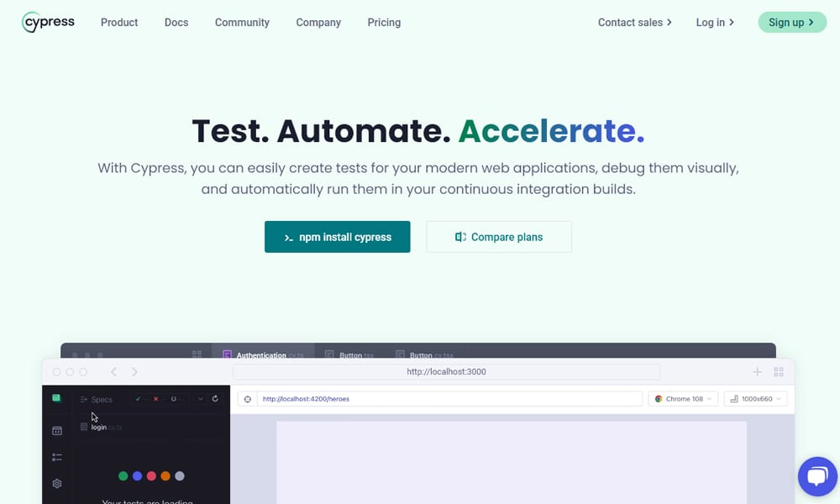Expand the test options chevron beside the refresh icon

point(200,399)
